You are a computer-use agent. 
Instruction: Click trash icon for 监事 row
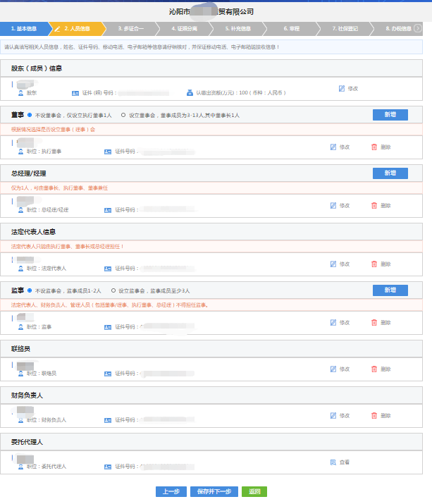[374, 322]
